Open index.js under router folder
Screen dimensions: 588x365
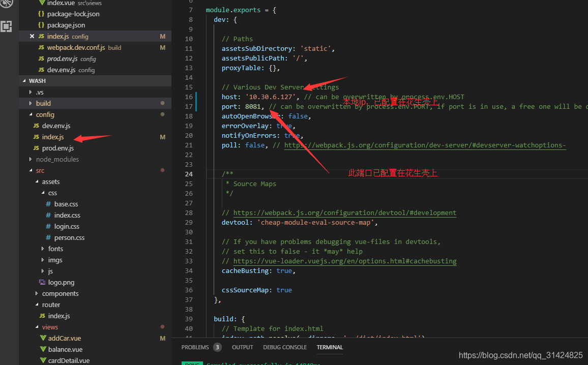59,316
